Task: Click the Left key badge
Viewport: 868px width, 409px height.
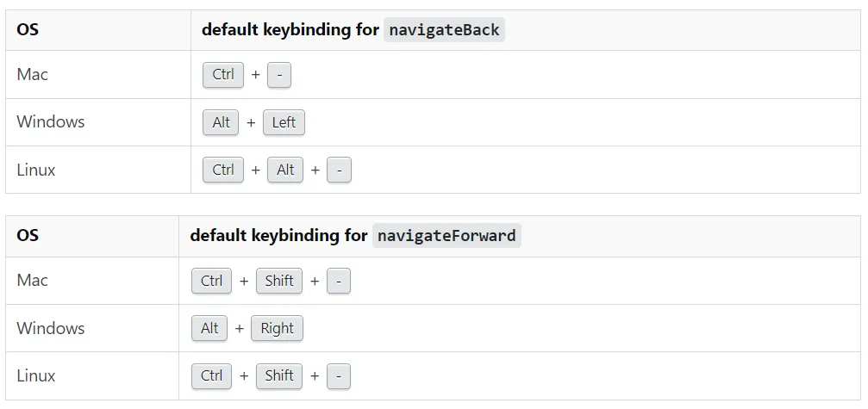Action: [x=284, y=122]
